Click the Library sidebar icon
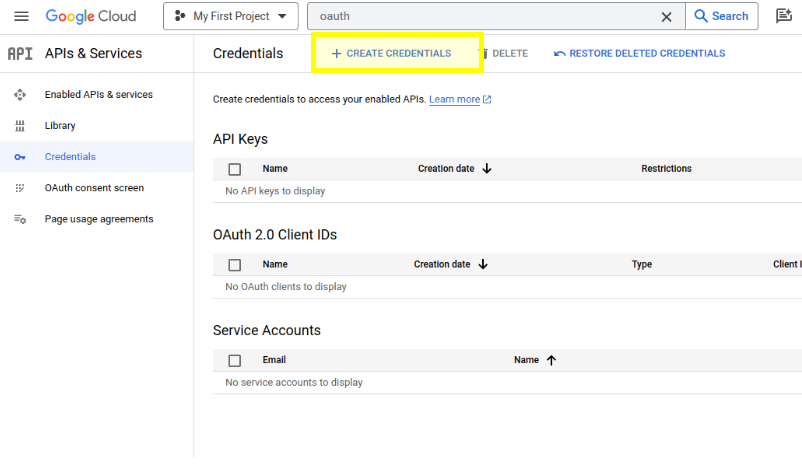The image size is (802, 475). (20, 126)
